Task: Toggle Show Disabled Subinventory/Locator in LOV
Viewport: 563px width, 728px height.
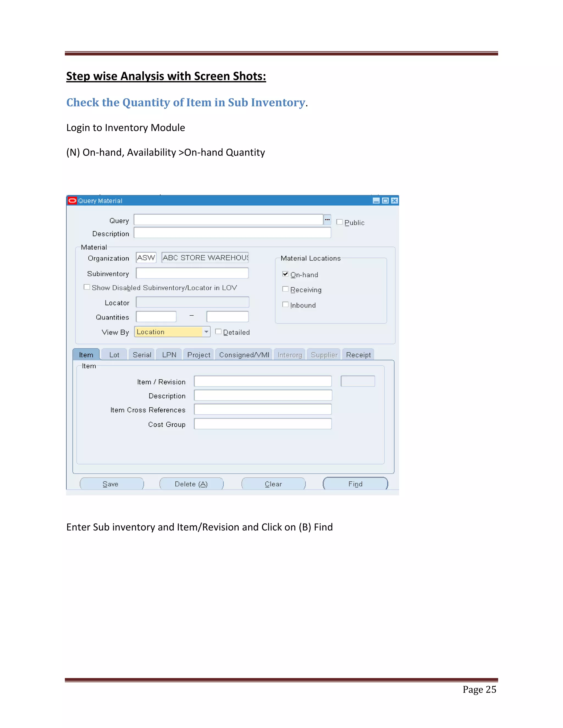Action: [87, 287]
